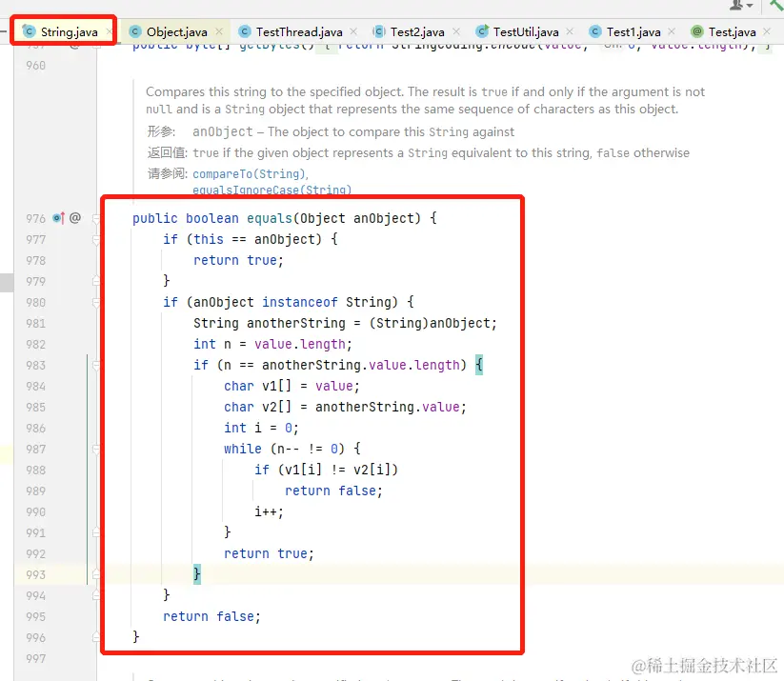Click 'while' keyword on line 987
Viewport: 784px width, 681px height.
coord(243,449)
